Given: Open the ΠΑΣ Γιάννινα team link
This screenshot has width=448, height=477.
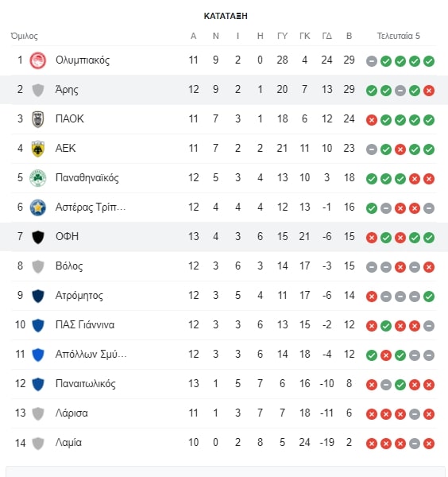Looking at the screenshot, I should [85, 325].
